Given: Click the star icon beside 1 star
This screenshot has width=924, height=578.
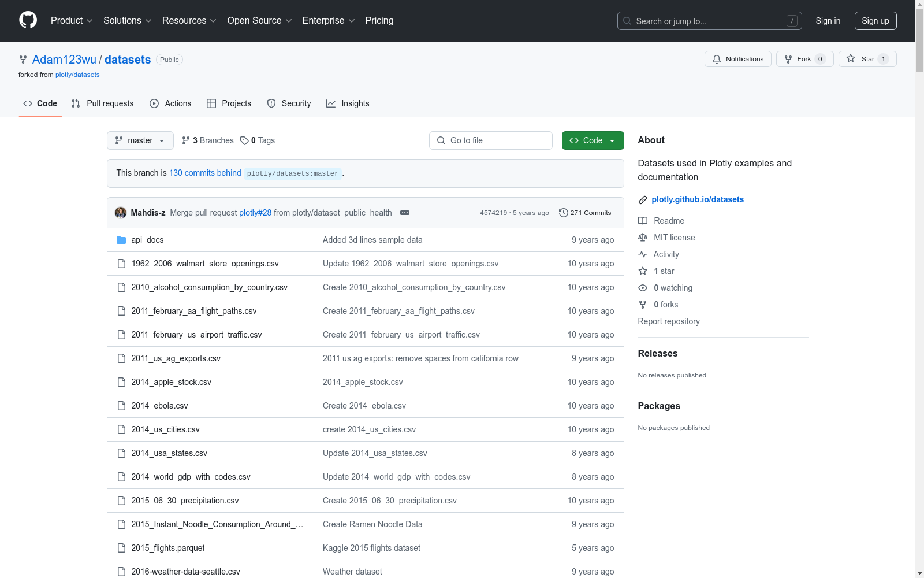Looking at the screenshot, I should click(643, 271).
